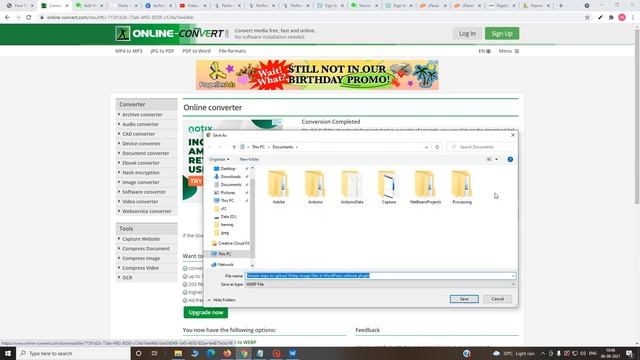
Task: Open the Windows Start menu
Action: [8, 353]
